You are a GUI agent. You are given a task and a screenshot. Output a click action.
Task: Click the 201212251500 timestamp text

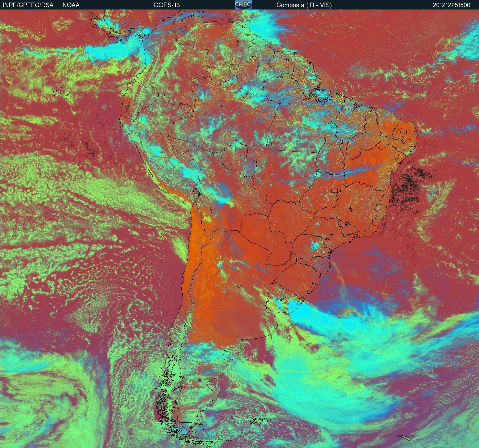452,5
